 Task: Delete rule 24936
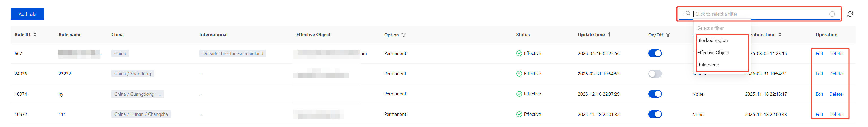click(x=836, y=74)
